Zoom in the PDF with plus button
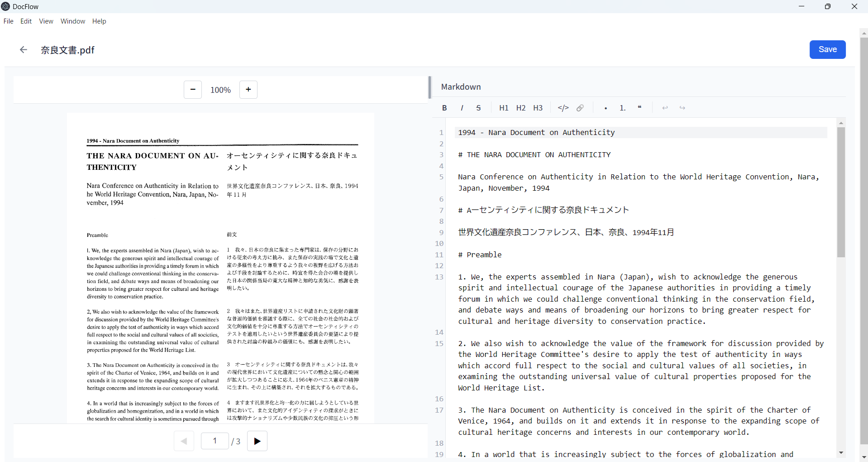 [248, 90]
